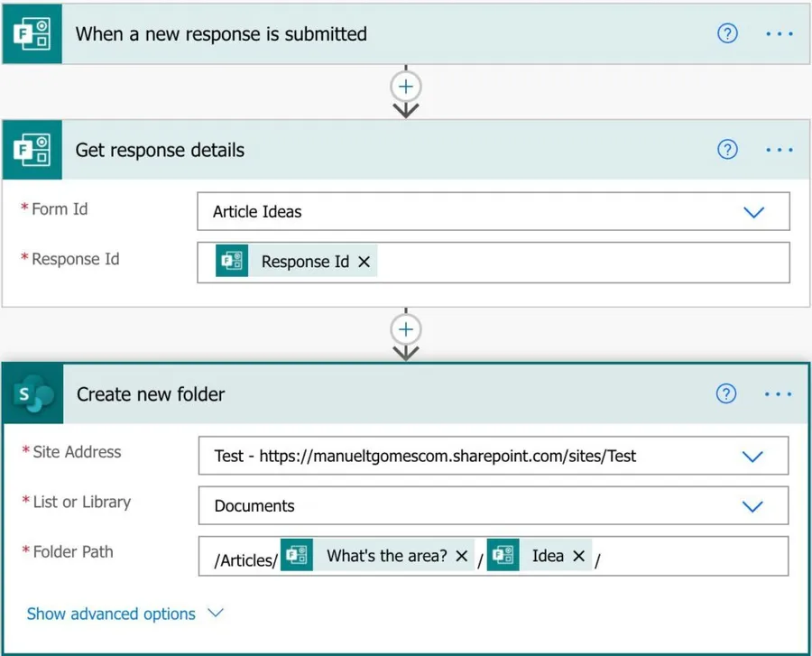Expand the Form Id dropdown
Image resolution: width=812 pixels, height=656 pixels.
coord(753,212)
